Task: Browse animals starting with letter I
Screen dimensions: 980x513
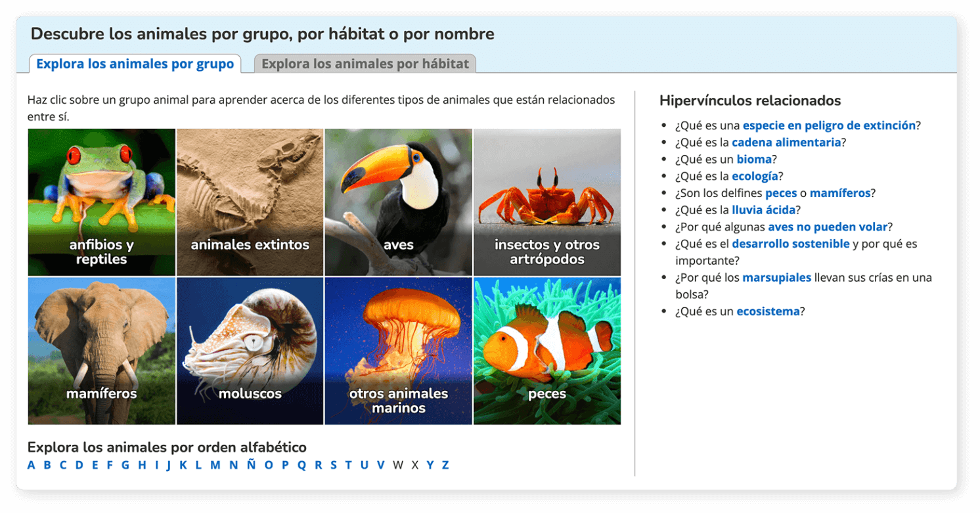Action: click(156, 465)
